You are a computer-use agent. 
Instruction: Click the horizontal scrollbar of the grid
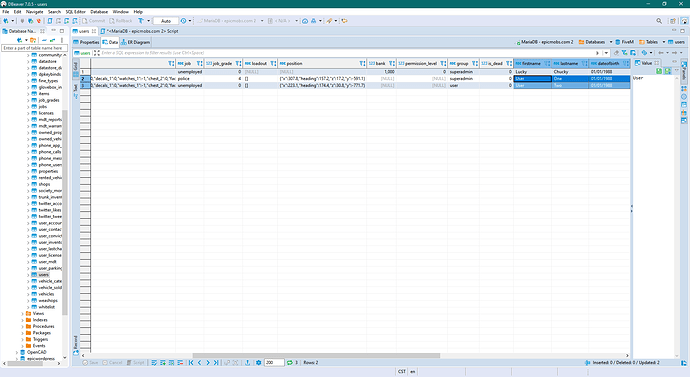click(x=316, y=355)
